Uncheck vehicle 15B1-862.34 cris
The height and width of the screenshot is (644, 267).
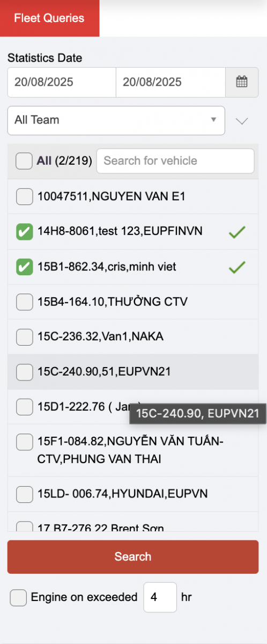pyautogui.click(x=24, y=267)
